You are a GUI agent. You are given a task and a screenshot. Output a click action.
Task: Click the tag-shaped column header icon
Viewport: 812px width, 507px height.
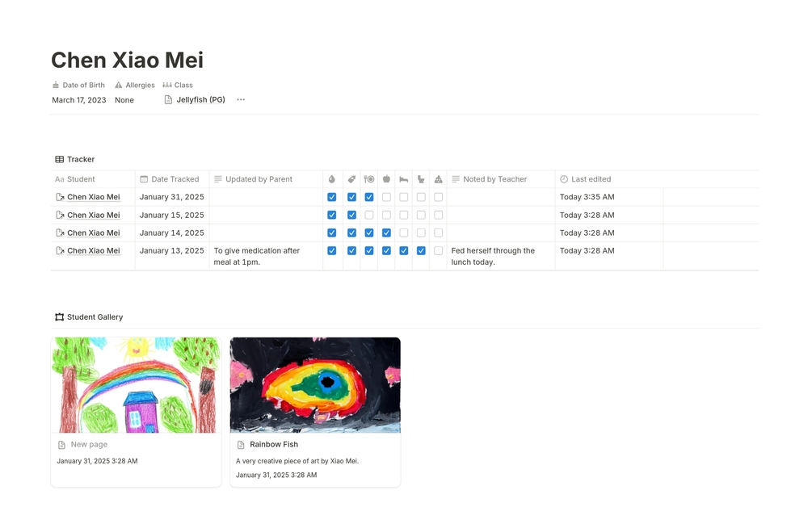[x=351, y=179]
